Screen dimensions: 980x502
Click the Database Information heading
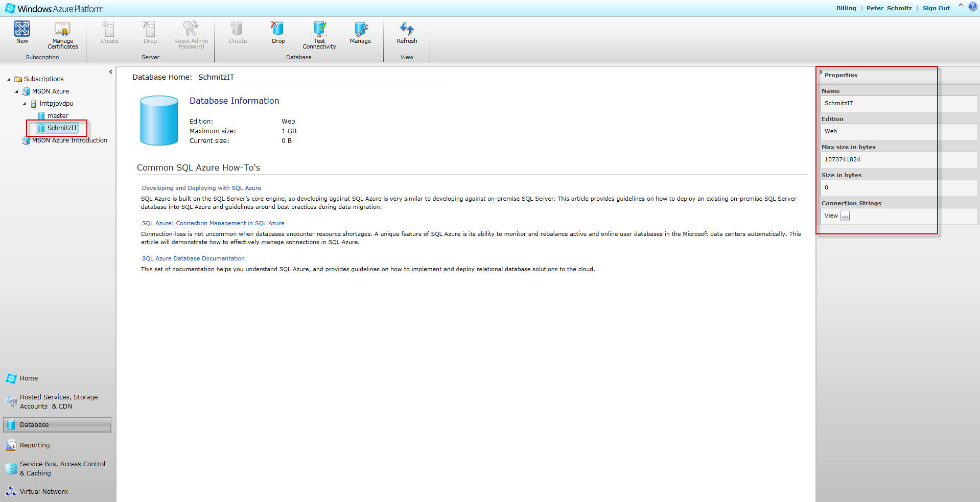point(235,101)
